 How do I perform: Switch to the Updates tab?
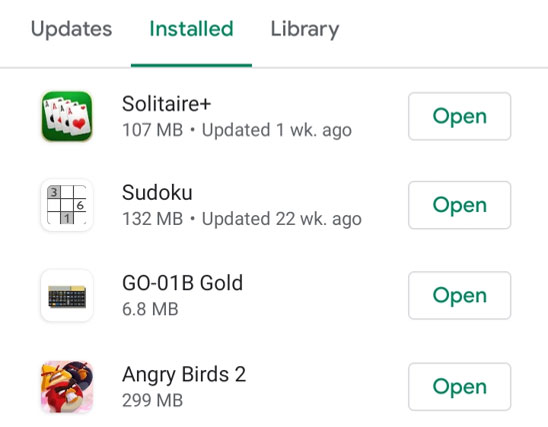click(71, 29)
